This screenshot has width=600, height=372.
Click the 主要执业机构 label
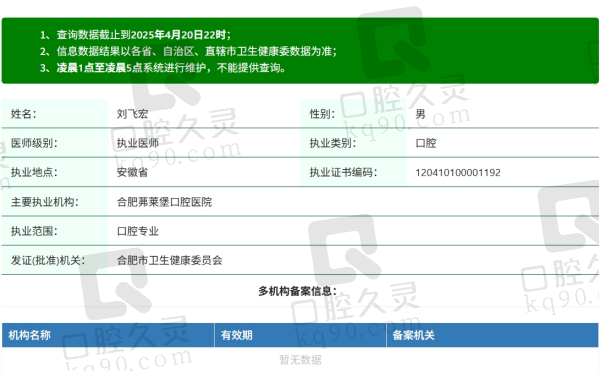[44, 202]
